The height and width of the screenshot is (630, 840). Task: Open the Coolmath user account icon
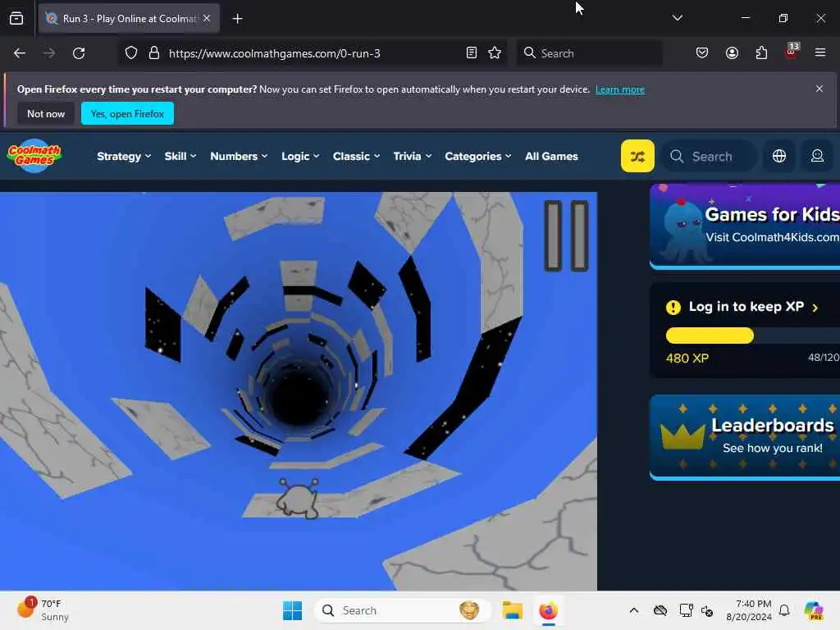pos(817,156)
